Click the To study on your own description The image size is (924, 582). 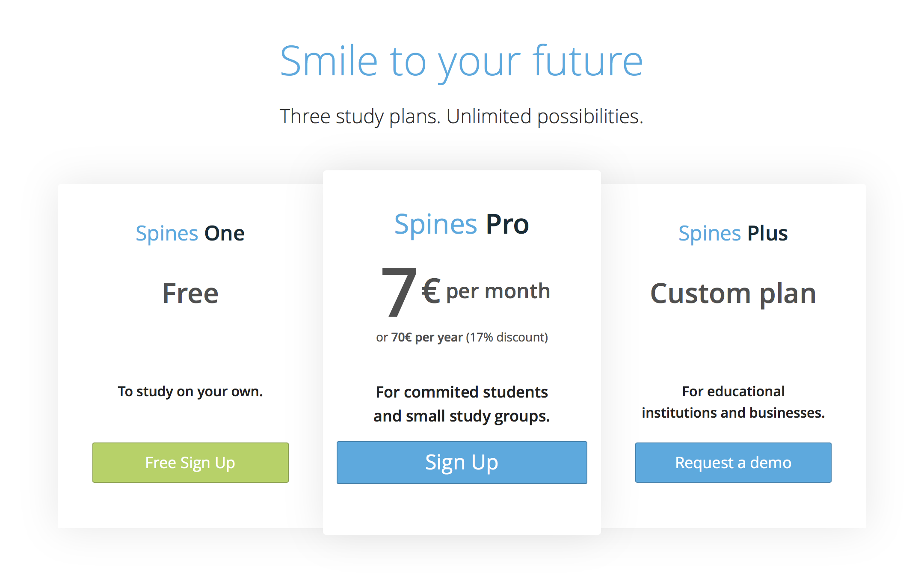pos(190,391)
